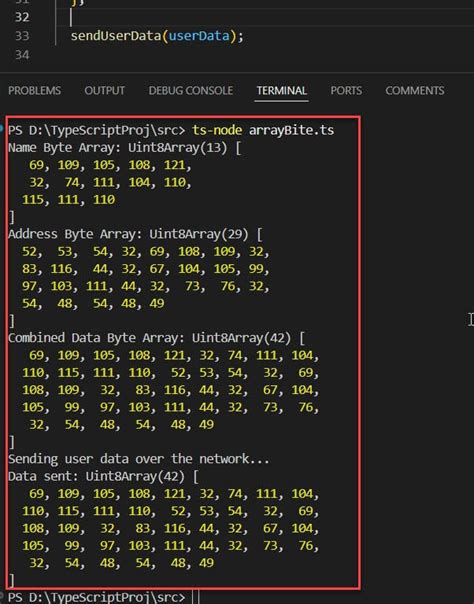
Task: Click the sendUserData function call in editor
Action: [116, 36]
